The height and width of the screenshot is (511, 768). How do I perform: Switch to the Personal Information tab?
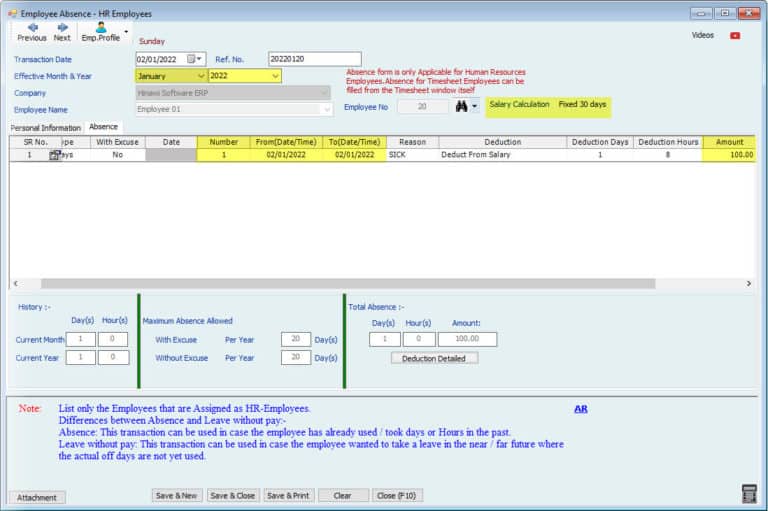pos(46,128)
